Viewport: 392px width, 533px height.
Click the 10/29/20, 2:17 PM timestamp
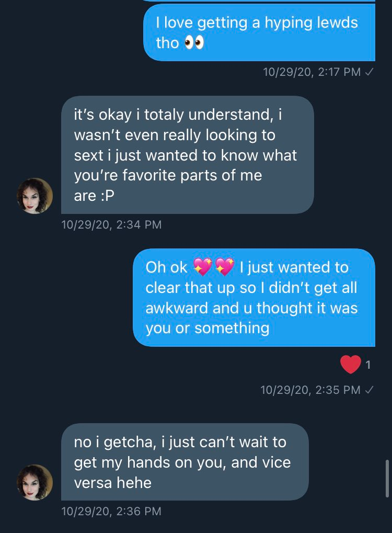[312, 72]
